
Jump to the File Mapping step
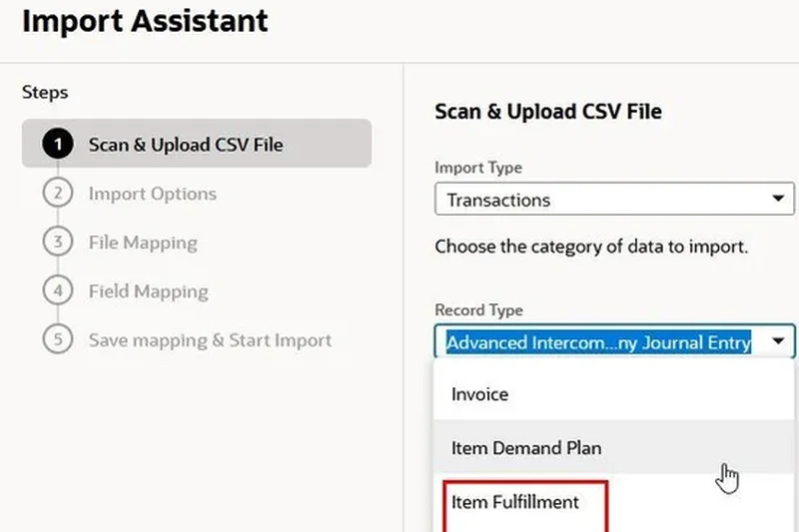(143, 243)
